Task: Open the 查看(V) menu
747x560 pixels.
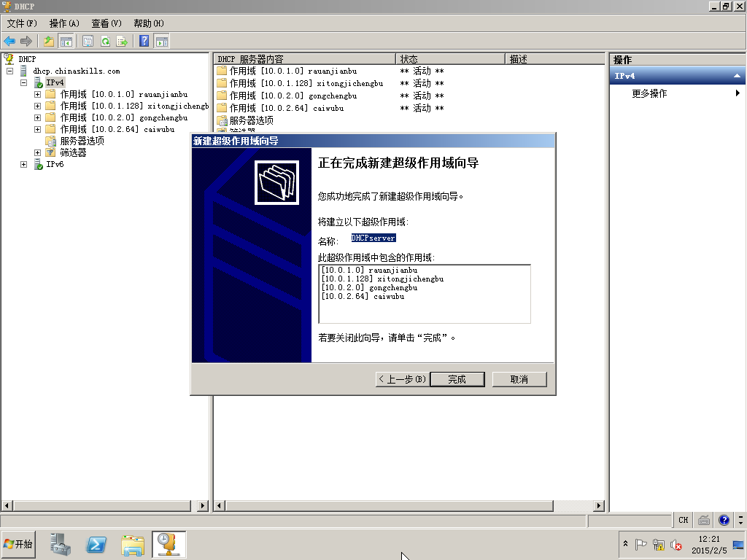Action: 107,23
